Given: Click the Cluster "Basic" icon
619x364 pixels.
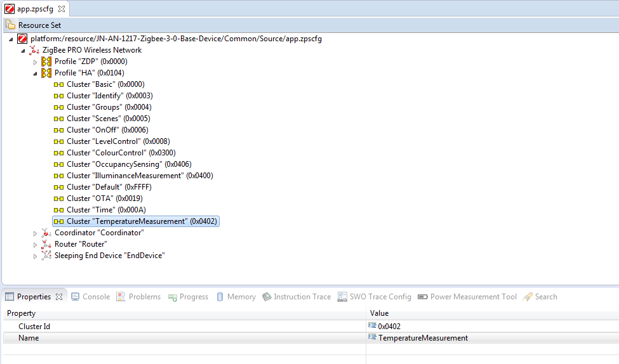Looking at the screenshot, I should pos(58,84).
